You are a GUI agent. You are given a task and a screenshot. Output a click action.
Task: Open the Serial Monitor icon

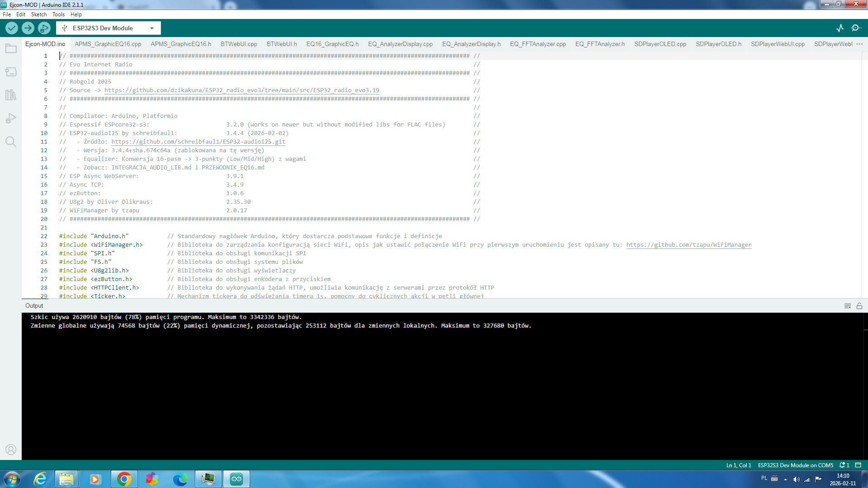point(856,28)
